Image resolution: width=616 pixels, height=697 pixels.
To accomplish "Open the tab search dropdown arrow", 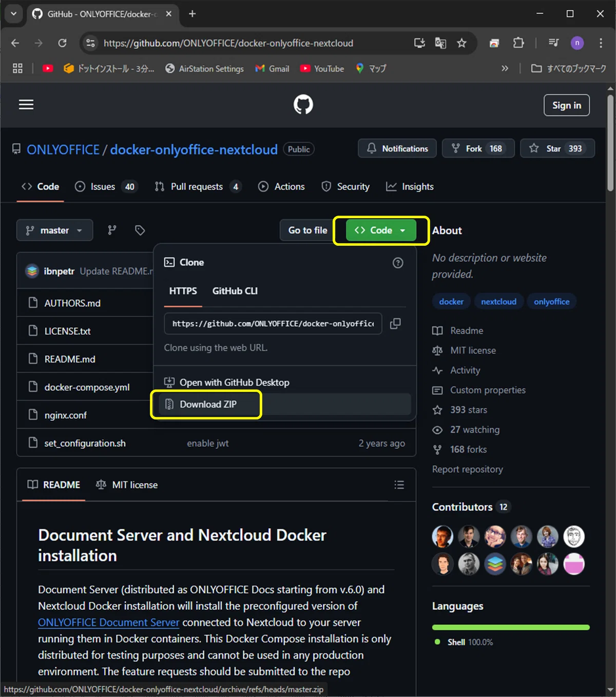I will click(x=13, y=14).
